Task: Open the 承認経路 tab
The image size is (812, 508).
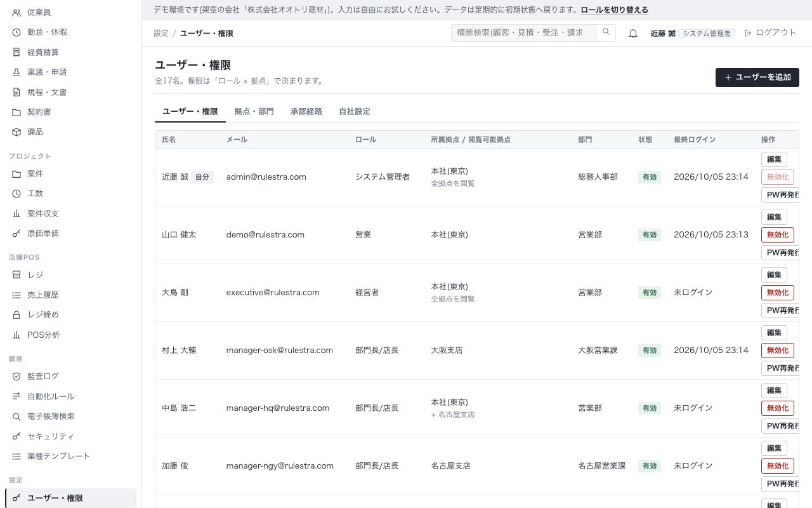Action: click(306, 111)
